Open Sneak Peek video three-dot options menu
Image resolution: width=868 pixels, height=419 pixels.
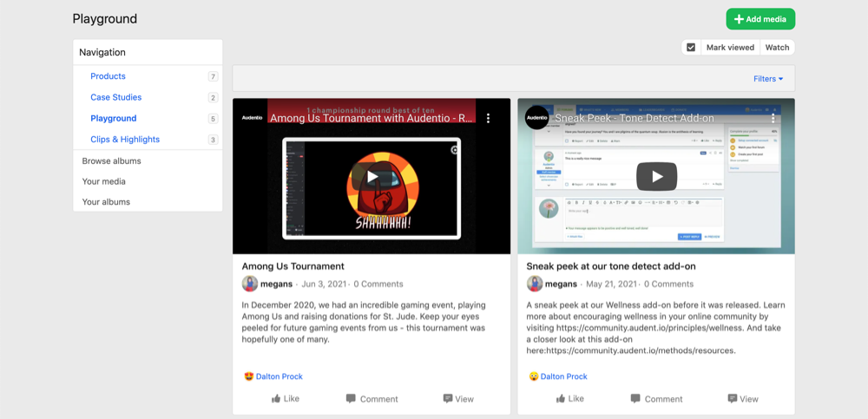(x=773, y=118)
